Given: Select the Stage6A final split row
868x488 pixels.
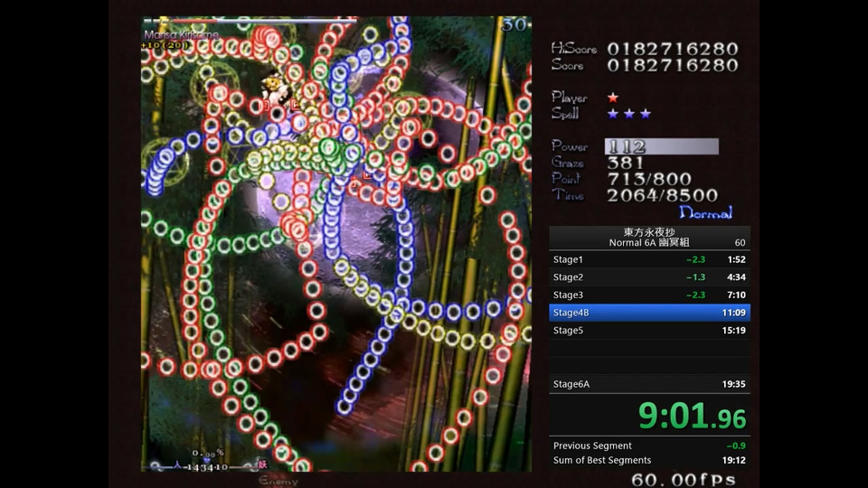Looking at the screenshot, I should pyautogui.click(x=649, y=384).
